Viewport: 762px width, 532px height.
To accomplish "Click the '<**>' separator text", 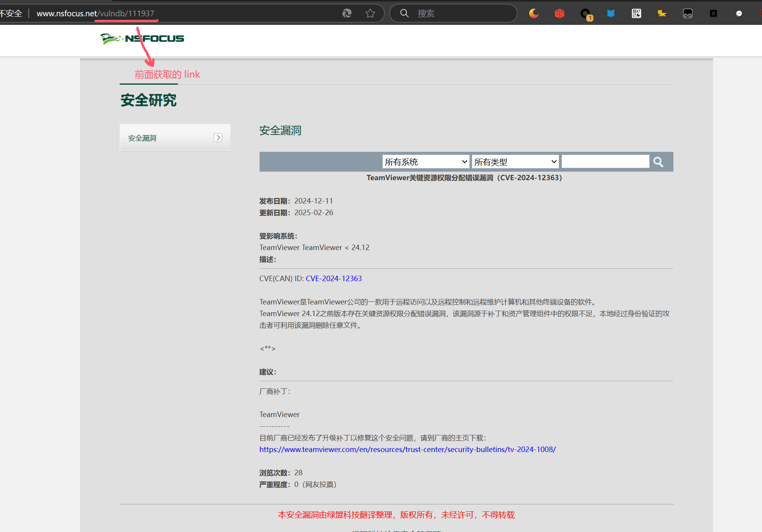I will click(267, 348).
